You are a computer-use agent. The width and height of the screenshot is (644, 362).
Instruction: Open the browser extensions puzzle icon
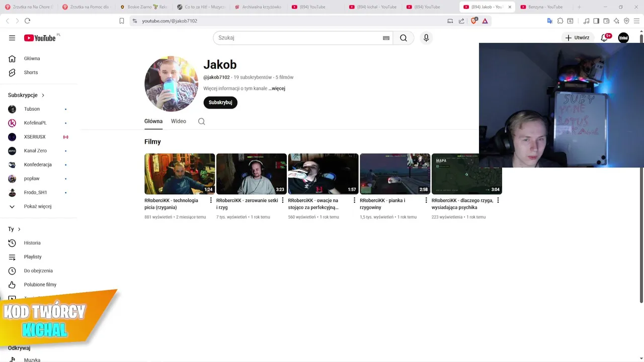560,21
